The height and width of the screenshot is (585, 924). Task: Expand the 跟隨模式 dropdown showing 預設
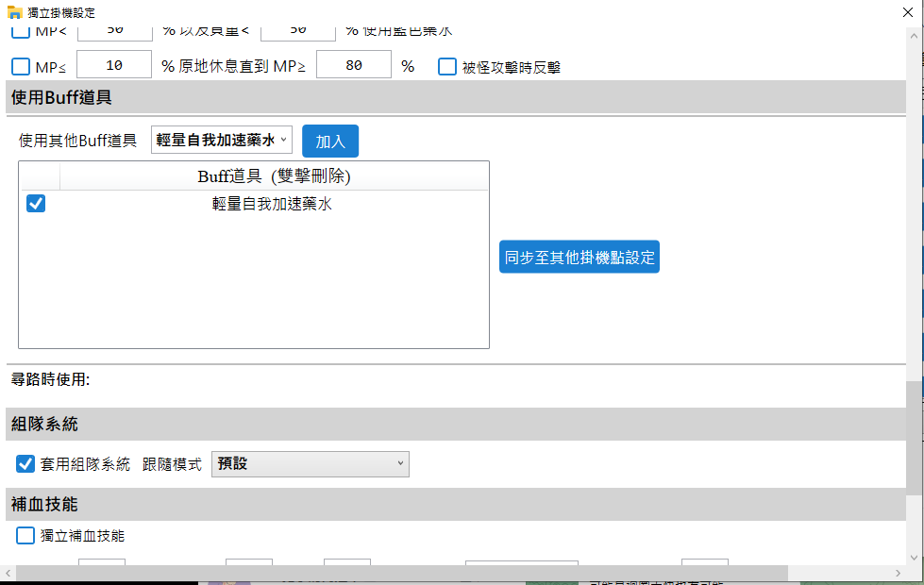310,463
